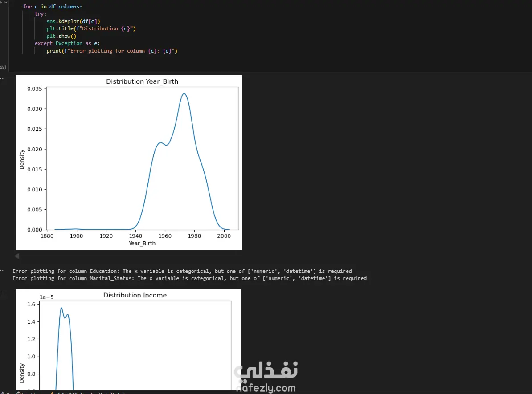Select the Distribution Year_Birth plot image
The image size is (532, 394).
[129, 162]
